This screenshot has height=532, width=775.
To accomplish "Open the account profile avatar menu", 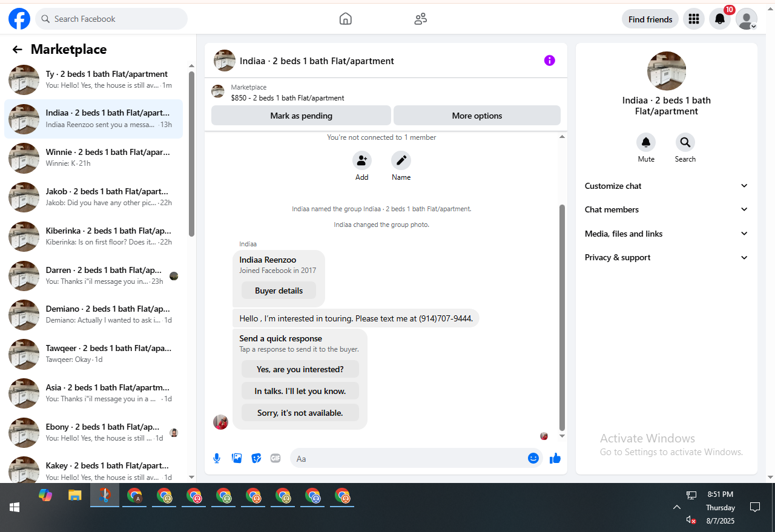I will click(747, 19).
